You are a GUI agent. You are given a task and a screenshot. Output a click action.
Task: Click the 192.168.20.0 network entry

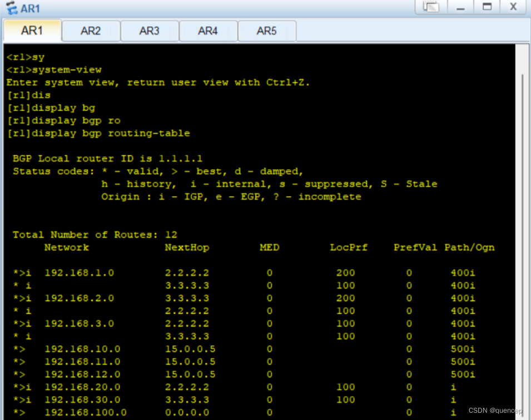tap(83, 387)
